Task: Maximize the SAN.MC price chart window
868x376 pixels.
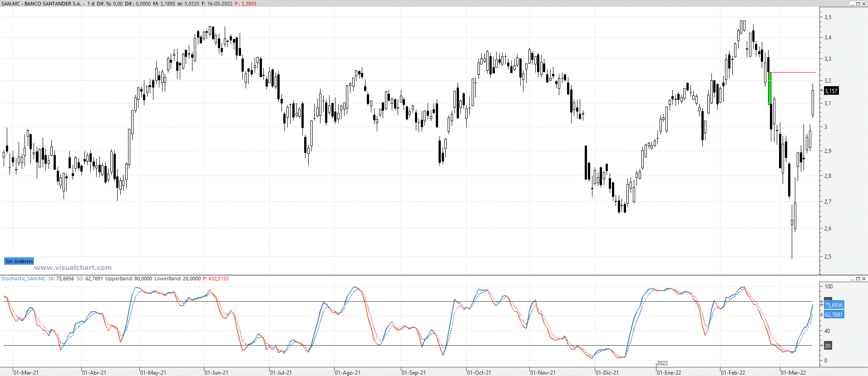Action: (858, 4)
